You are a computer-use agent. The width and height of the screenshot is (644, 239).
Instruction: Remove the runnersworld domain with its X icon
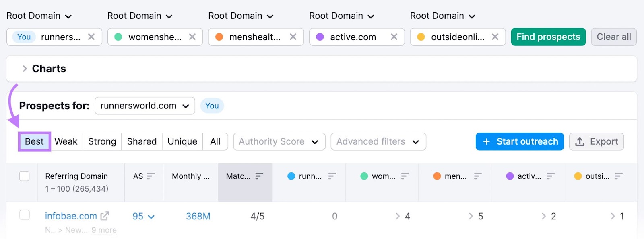pos(91,37)
